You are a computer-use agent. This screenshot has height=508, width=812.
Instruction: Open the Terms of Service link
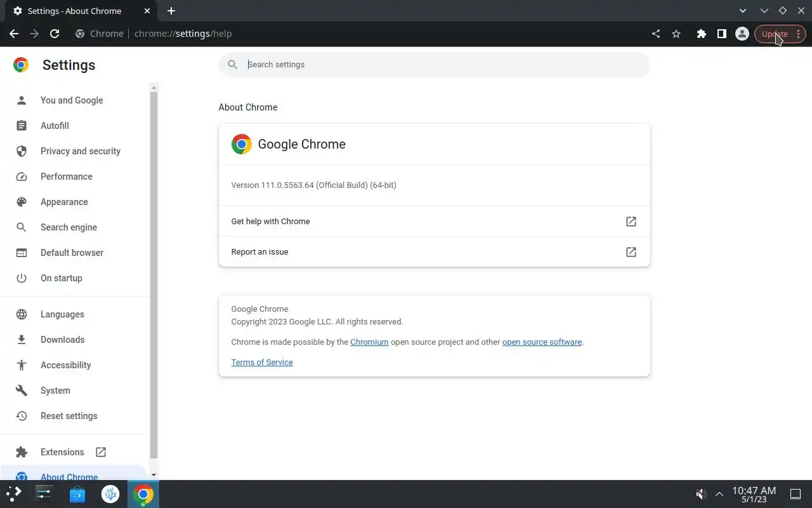tap(262, 362)
